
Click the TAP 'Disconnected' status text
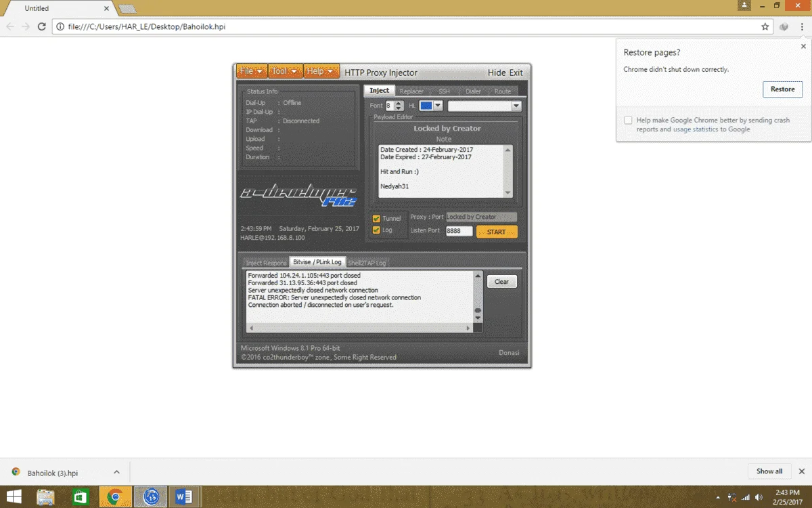[301, 121]
